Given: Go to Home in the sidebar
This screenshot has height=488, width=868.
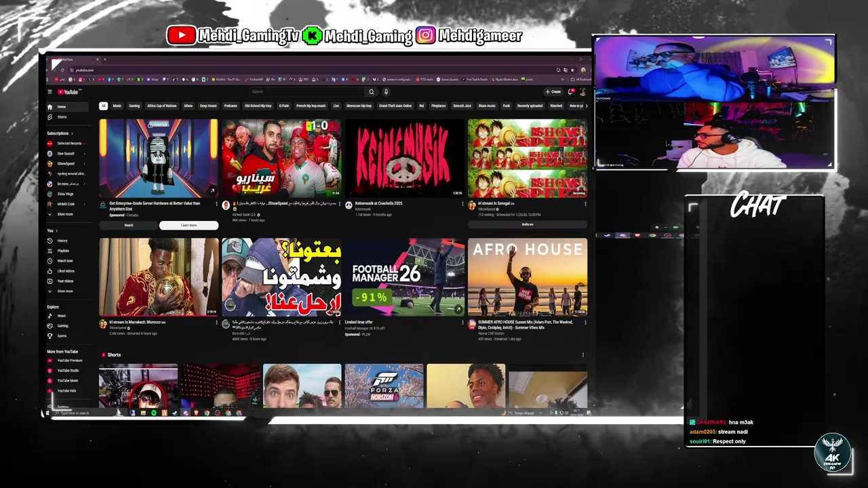Looking at the screenshot, I should pos(67,107).
